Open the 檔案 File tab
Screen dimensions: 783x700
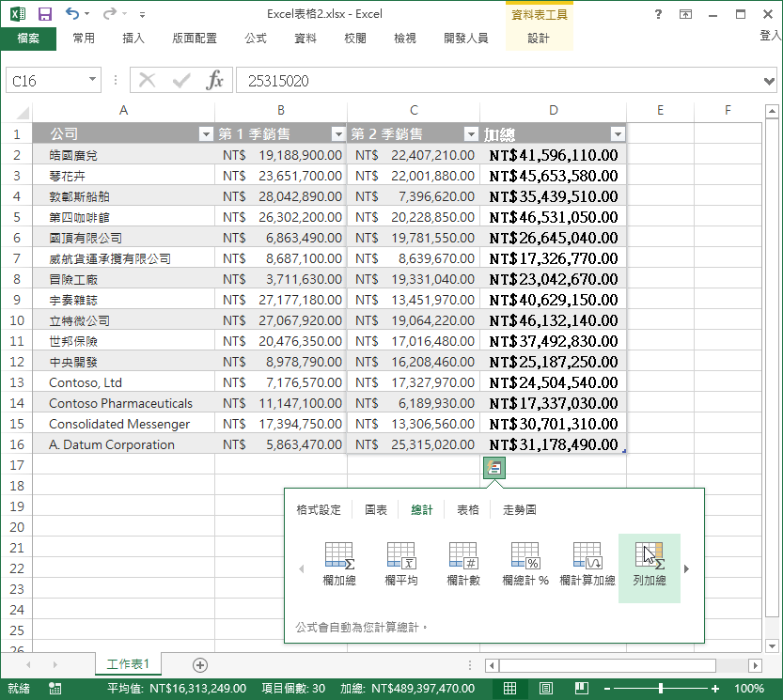[28, 39]
